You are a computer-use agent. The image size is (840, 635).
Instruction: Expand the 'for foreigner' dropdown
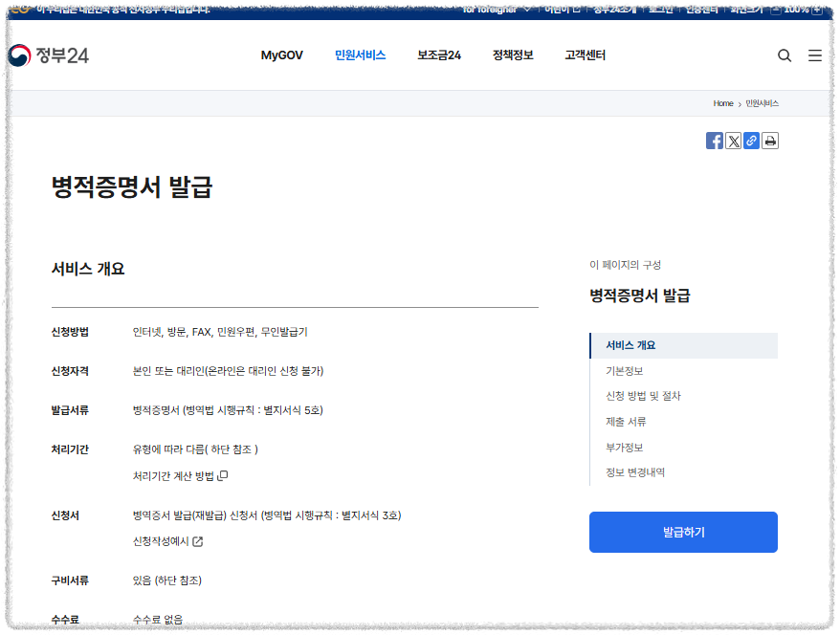pyautogui.click(x=497, y=9)
